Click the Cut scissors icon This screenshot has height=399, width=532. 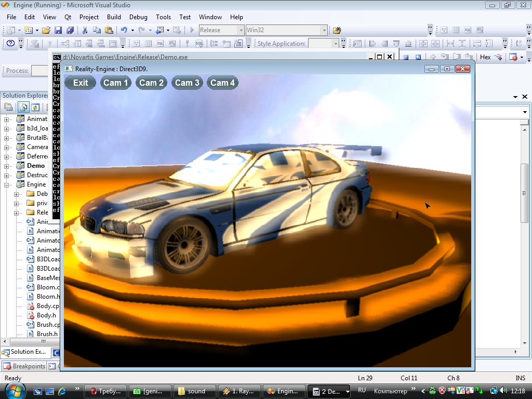click(x=85, y=30)
